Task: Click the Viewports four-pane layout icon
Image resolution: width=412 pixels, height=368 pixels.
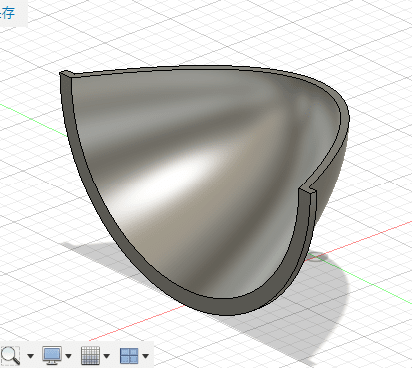Action: tap(129, 355)
